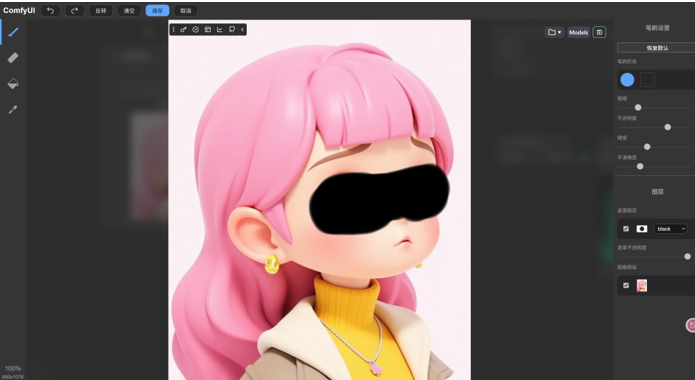This screenshot has height=380, width=695.
Task: Open the folder dropdown menu
Action: [x=554, y=32]
